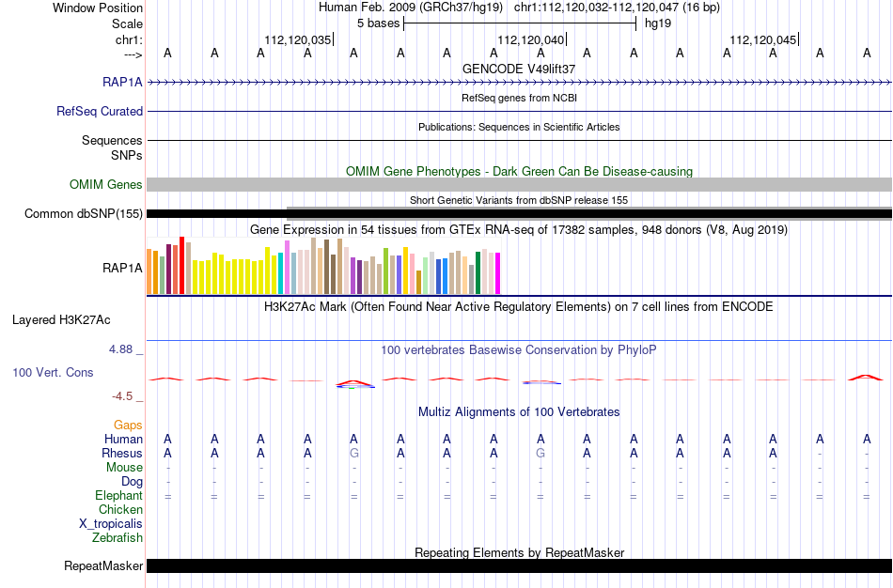893x588 pixels.
Task: Open the Multiz Alignments of 100 Vertebrates title
Action: pyautogui.click(x=519, y=411)
